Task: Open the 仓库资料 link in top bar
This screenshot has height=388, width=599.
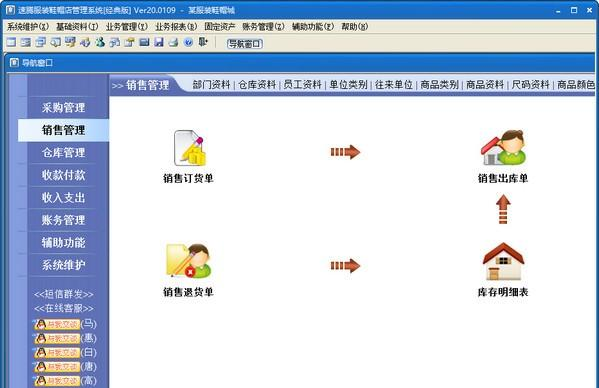Action: [x=257, y=85]
